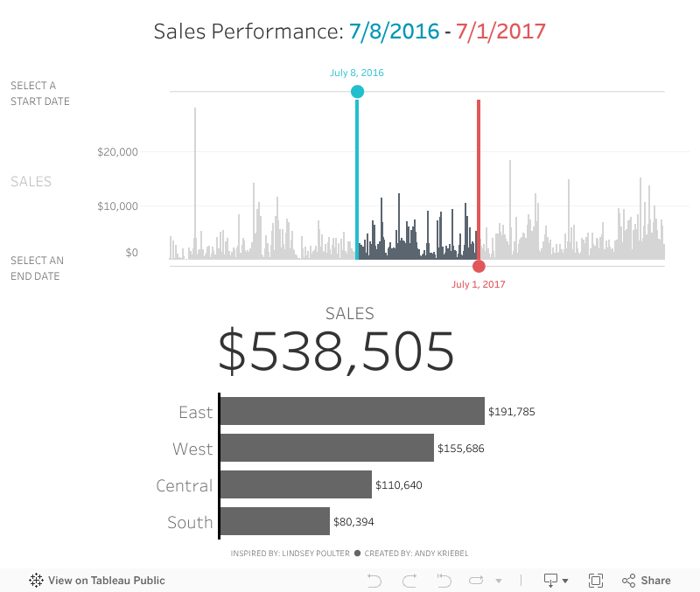Image resolution: width=700 pixels, height=592 pixels.
Task: Click the teal start date slider handle
Action: (x=357, y=92)
